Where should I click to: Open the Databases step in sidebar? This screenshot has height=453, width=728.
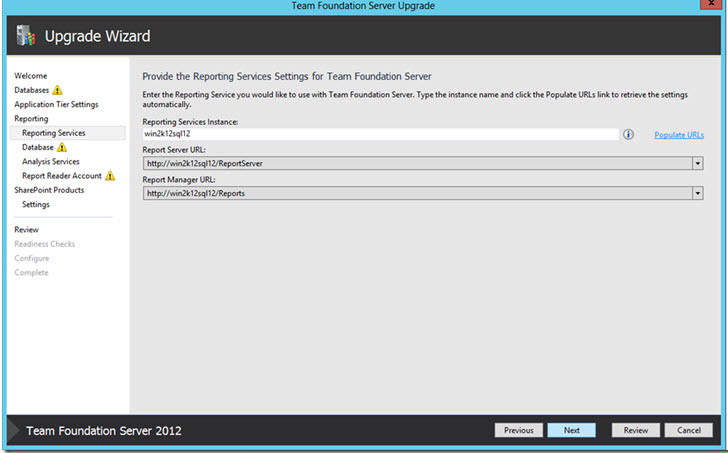[32, 90]
